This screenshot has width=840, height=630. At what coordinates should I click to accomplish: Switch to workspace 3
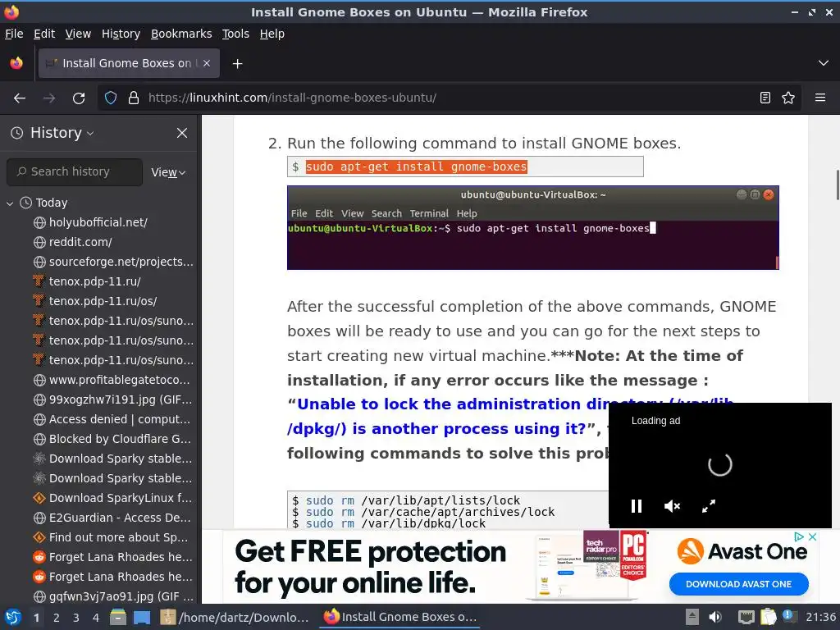click(76, 618)
